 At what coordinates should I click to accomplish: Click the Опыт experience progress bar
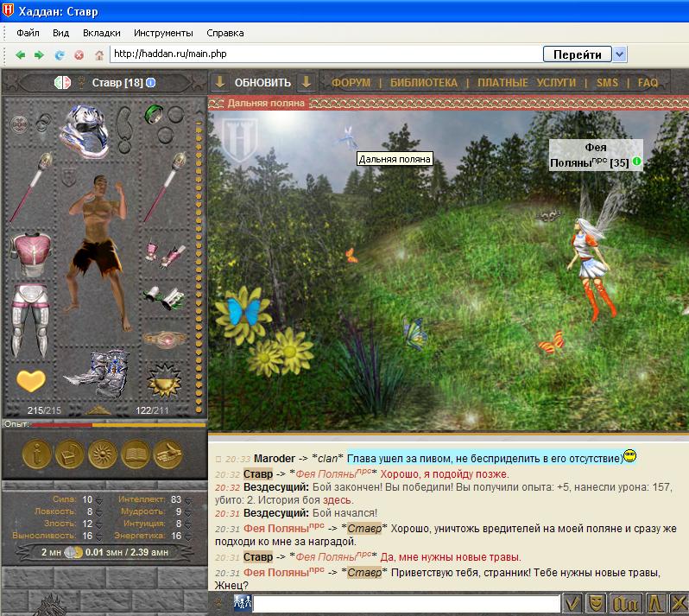(x=118, y=425)
